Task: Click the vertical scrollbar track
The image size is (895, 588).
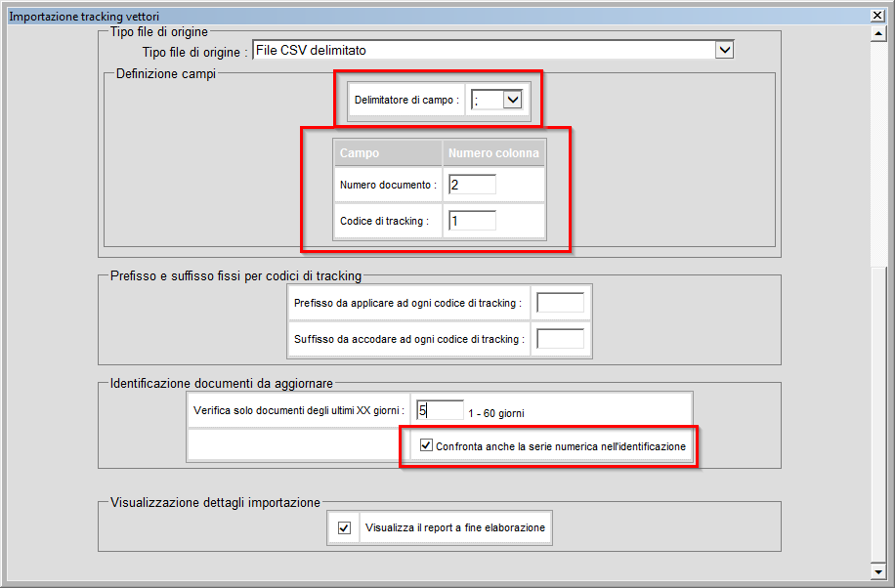Action: point(877,293)
